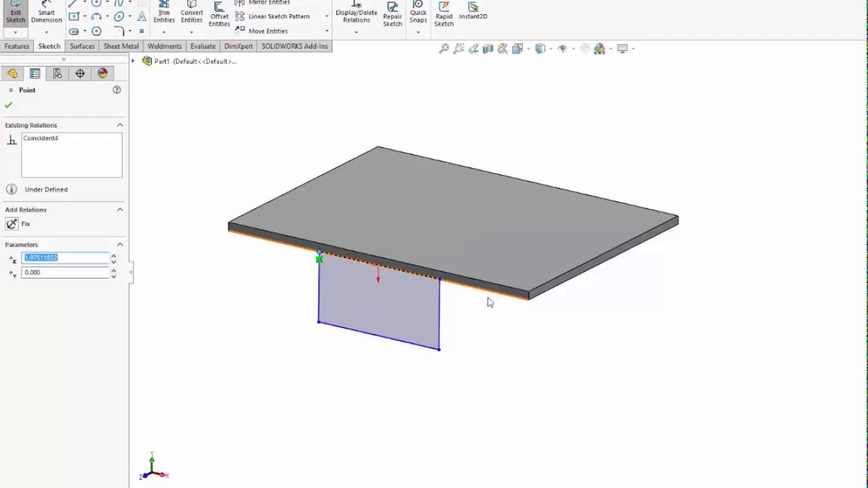Viewport: 868px width, 488px height.
Task: Click Repair Sketch
Action: click(393, 15)
